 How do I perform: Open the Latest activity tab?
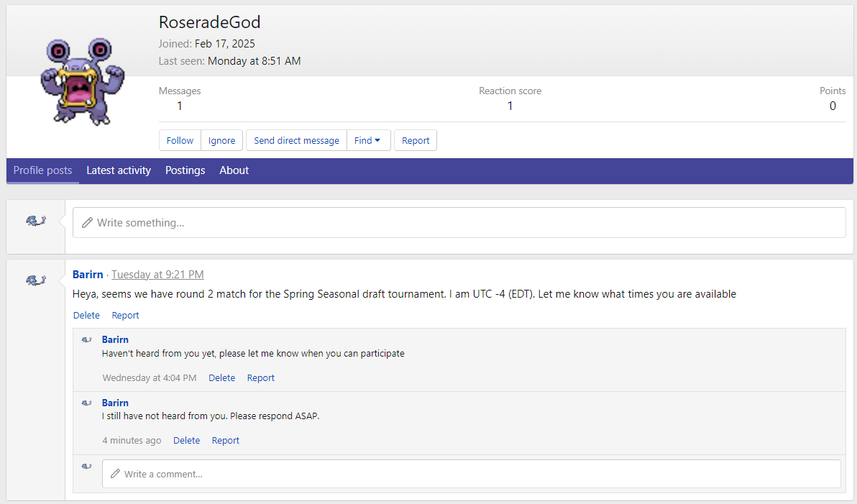119,170
